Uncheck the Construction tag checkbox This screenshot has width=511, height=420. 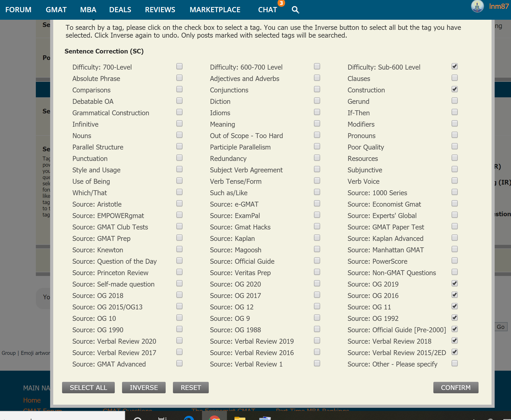pyautogui.click(x=454, y=89)
